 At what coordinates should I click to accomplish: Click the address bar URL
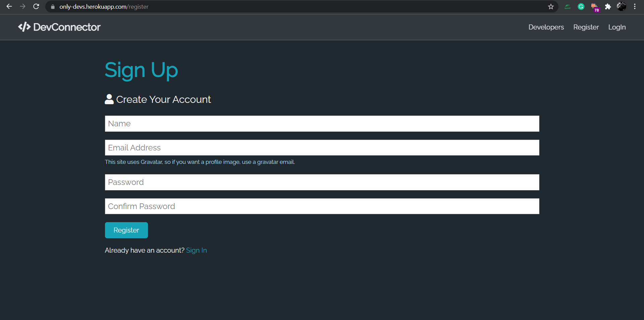coord(104,7)
